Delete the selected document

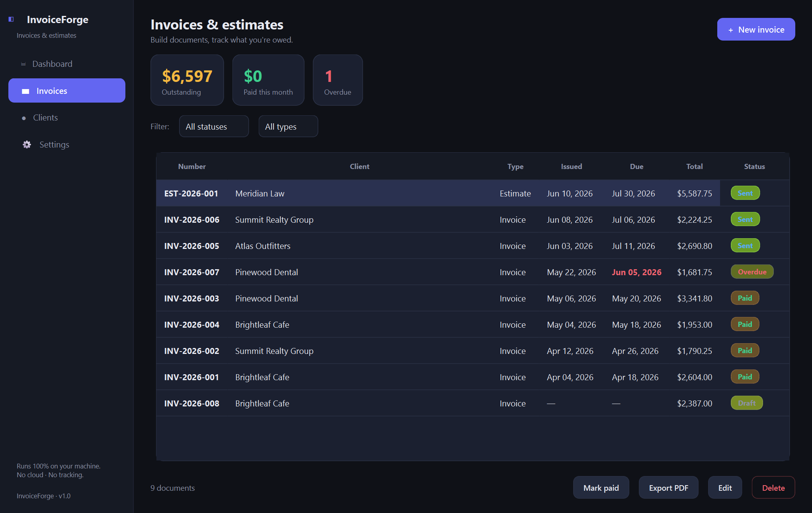(773, 488)
